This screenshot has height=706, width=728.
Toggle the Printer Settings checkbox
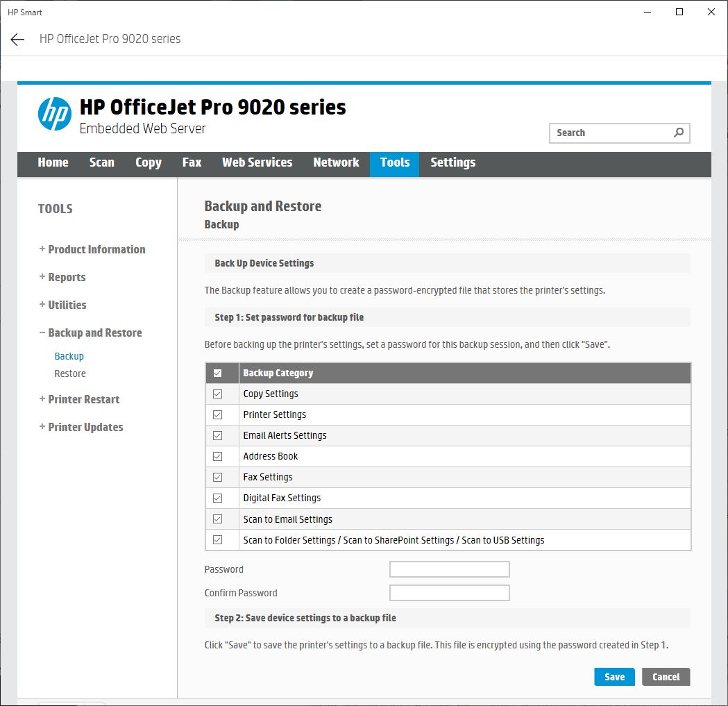(221, 414)
